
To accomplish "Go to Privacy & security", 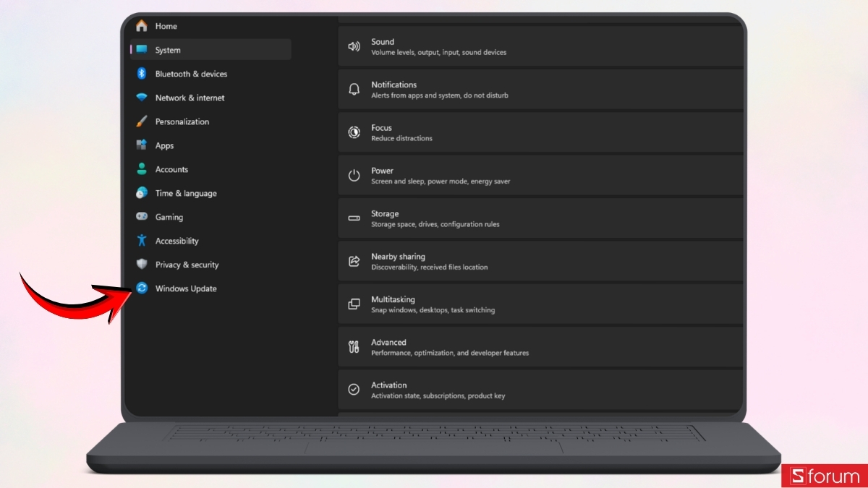I will coord(187,265).
